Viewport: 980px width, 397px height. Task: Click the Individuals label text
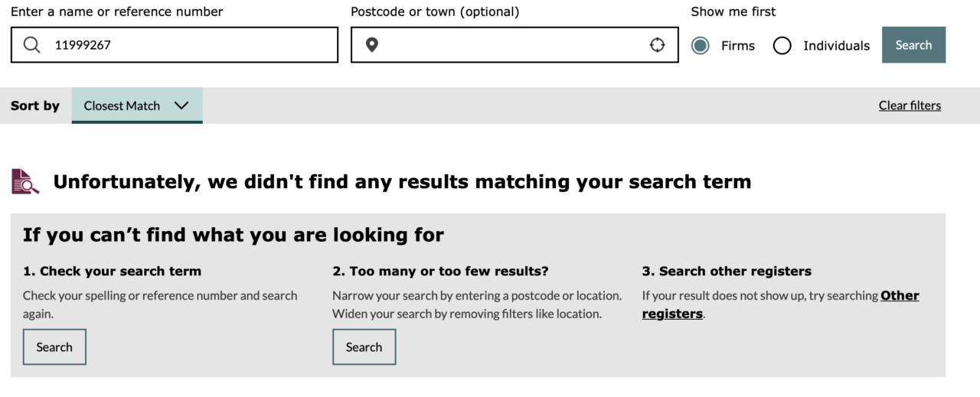tap(836, 46)
